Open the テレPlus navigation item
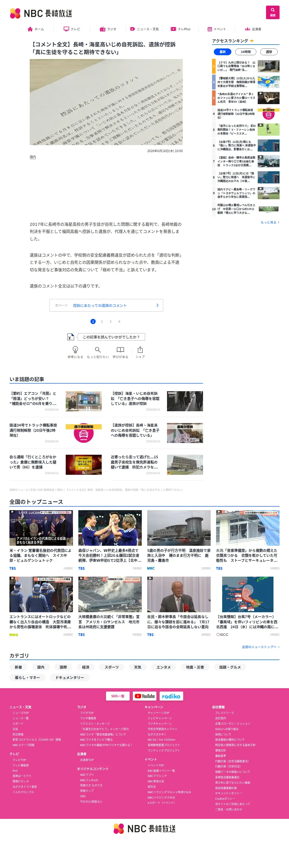This screenshot has height=868, width=289. 180,29
